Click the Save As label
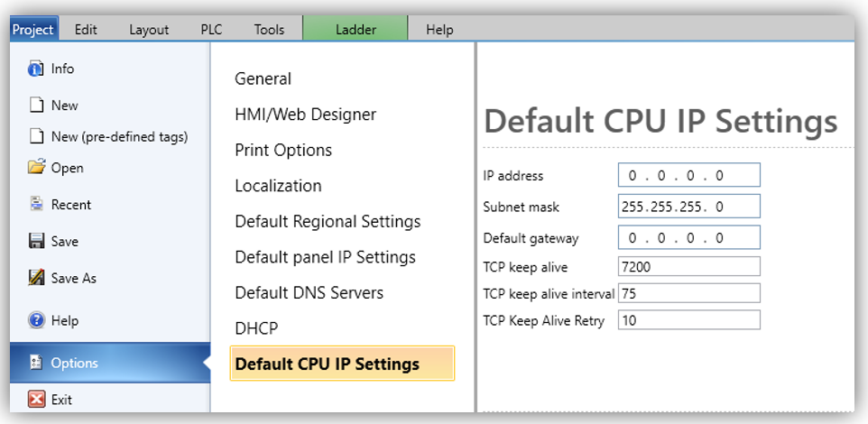 tap(74, 278)
